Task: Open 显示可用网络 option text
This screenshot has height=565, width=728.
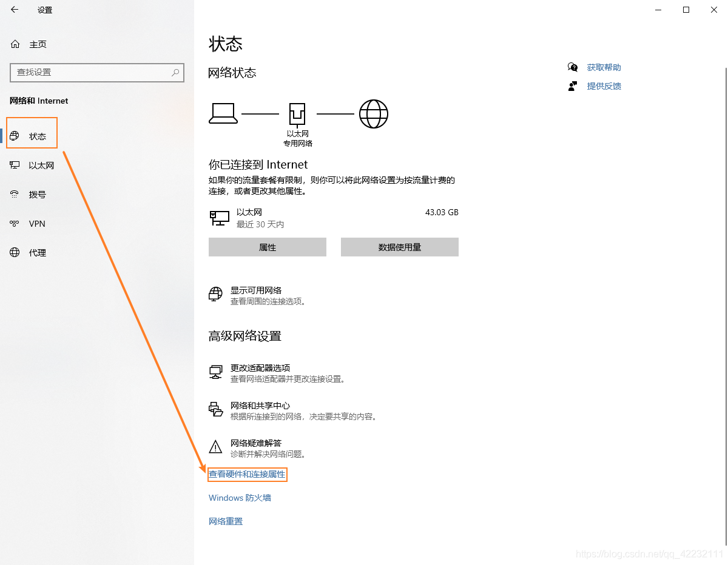Action: (256, 290)
